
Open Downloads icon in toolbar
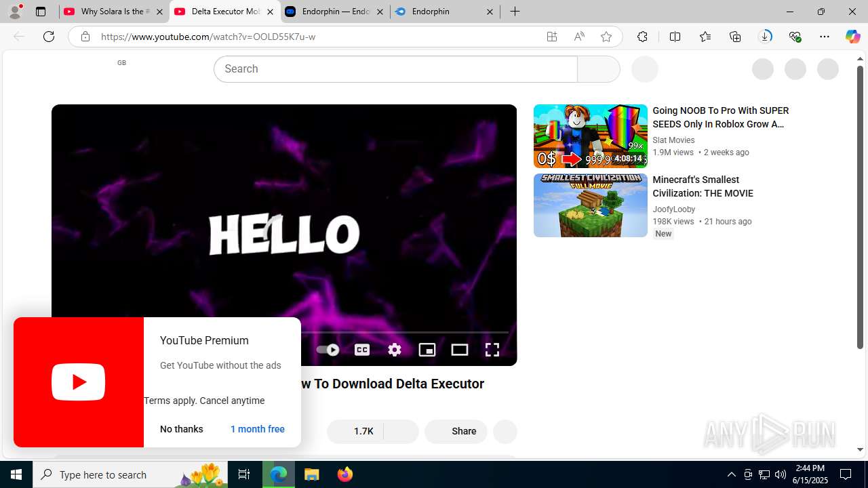click(x=765, y=37)
